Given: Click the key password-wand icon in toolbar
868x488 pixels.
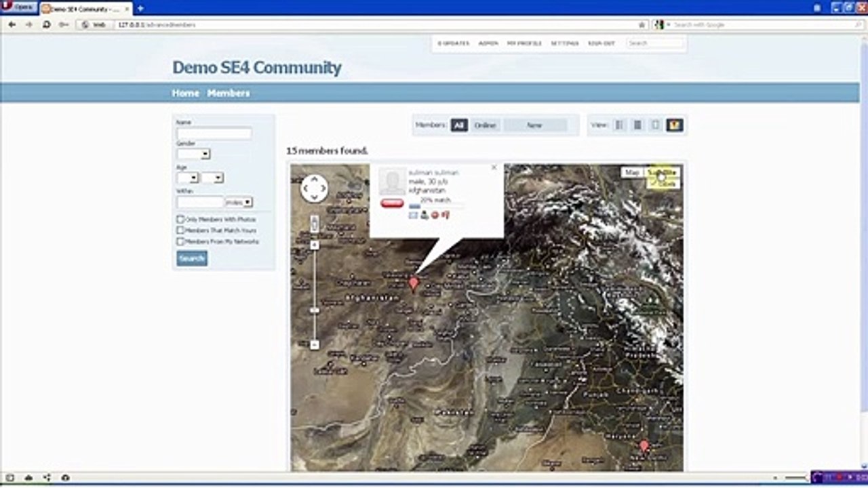Looking at the screenshot, I should tap(63, 24).
